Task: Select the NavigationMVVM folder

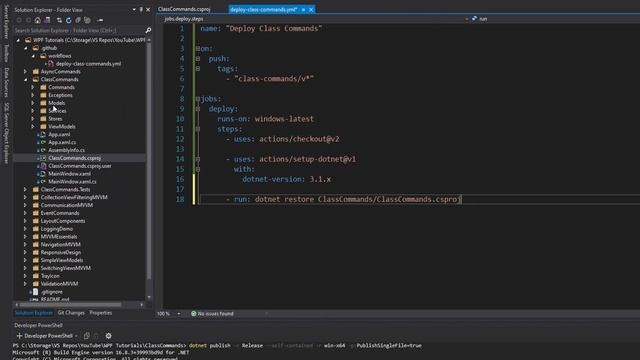Action: 60,244
